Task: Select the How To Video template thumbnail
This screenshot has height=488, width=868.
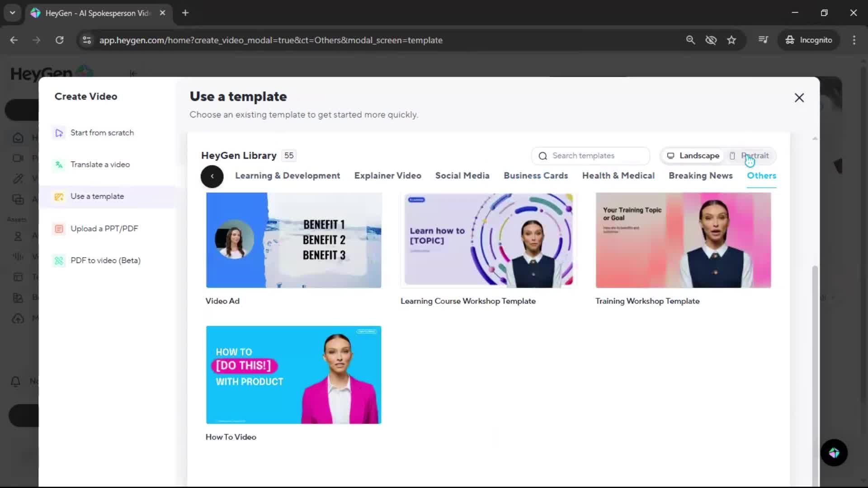Action: point(293,375)
